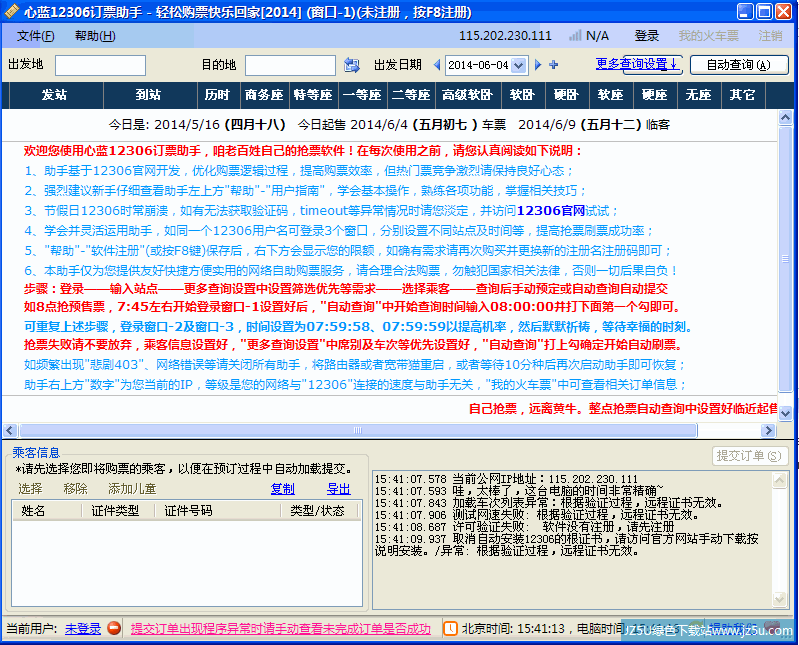799x645 pixels.
Task: Click 登录 in the menu bar
Action: pos(647,36)
